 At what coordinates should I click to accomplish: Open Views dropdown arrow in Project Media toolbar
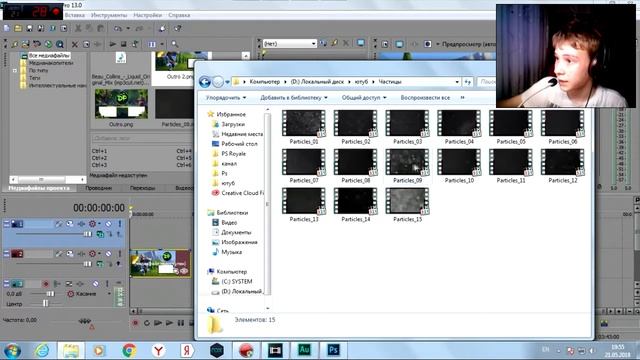coord(162,44)
